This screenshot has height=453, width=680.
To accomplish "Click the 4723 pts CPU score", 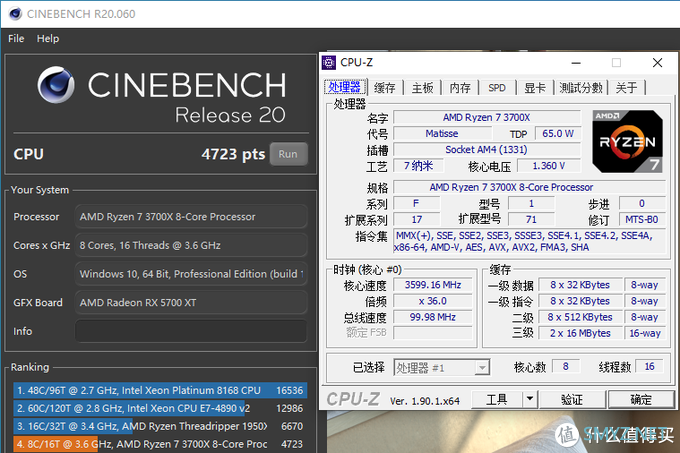I will (x=233, y=154).
